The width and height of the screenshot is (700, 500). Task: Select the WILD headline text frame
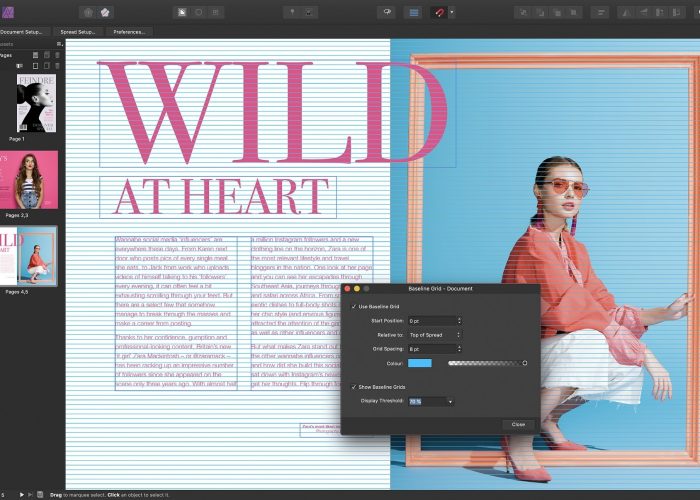[277, 114]
